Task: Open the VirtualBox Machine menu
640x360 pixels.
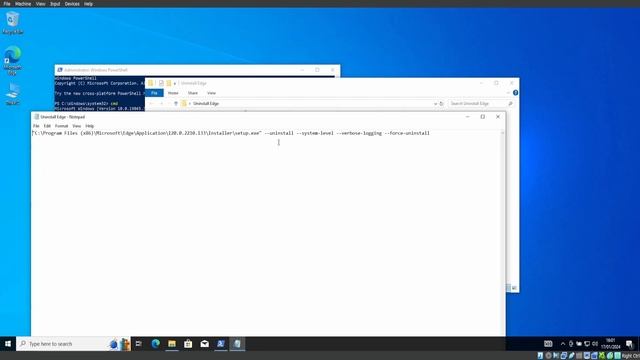Action: pos(23,4)
